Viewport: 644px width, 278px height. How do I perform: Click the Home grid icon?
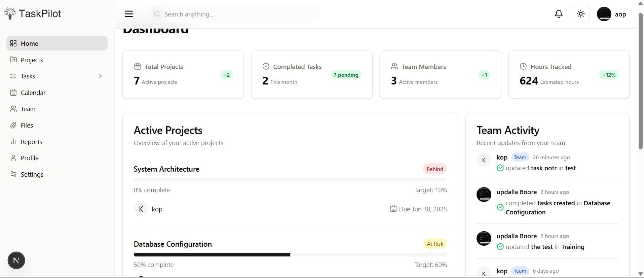pos(13,43)
